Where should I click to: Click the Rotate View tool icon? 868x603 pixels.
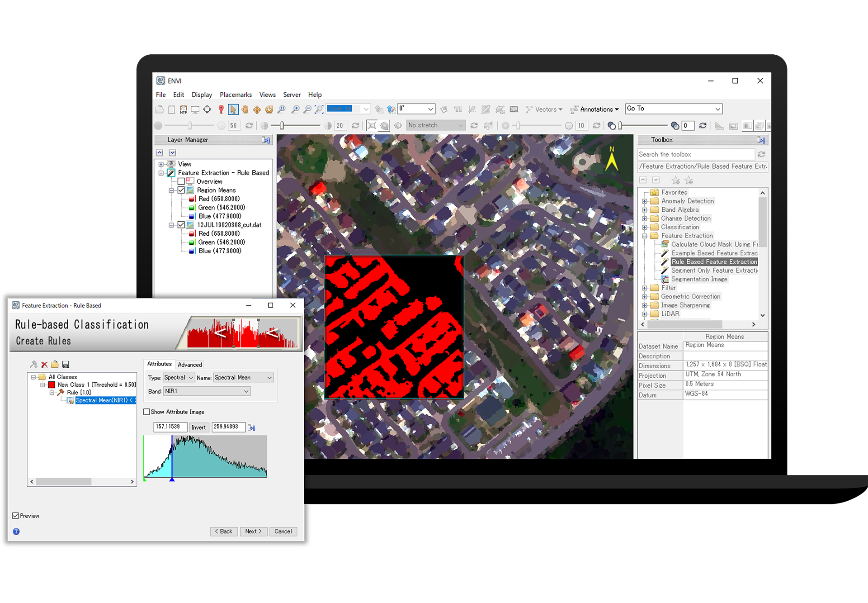pyautogui.click(x=269, y=109)
